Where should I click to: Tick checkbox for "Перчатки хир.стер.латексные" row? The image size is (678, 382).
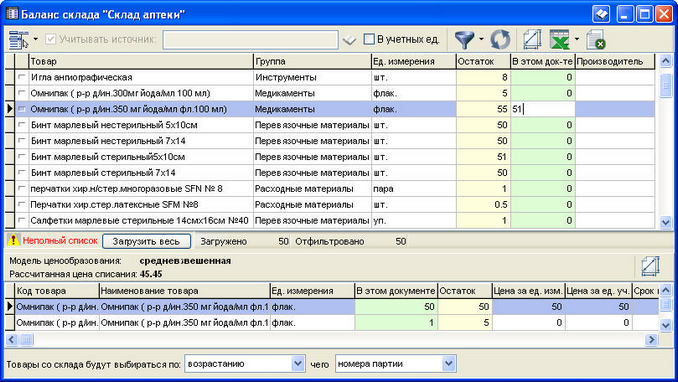pos(22,204)
